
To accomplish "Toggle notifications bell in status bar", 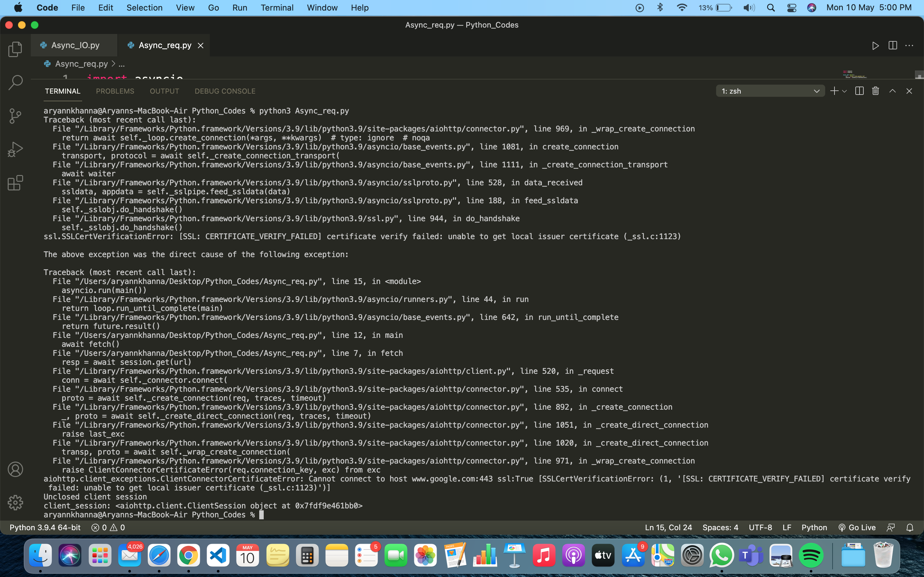I will click(x=910, y=527).
